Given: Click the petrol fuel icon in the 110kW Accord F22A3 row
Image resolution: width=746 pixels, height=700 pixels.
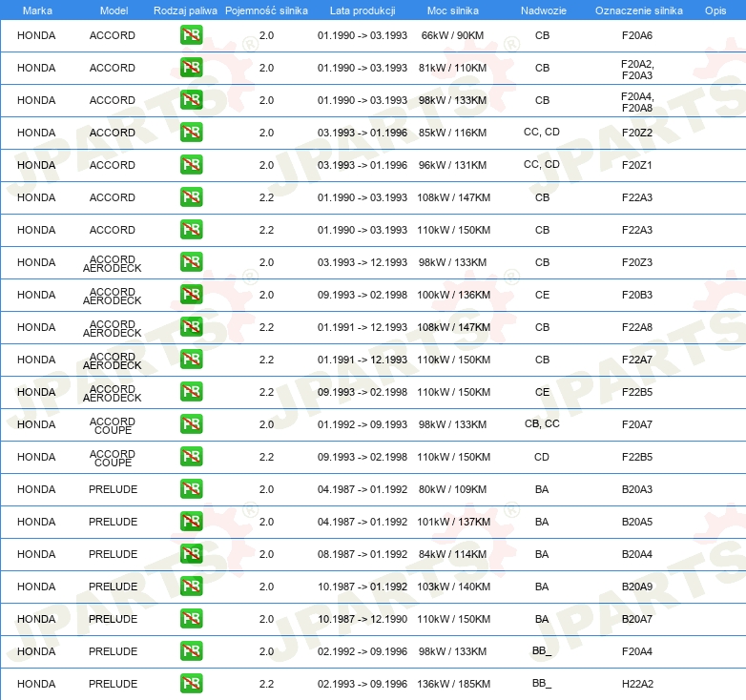Looking at the screenshot, I should (x=191, y=229).
